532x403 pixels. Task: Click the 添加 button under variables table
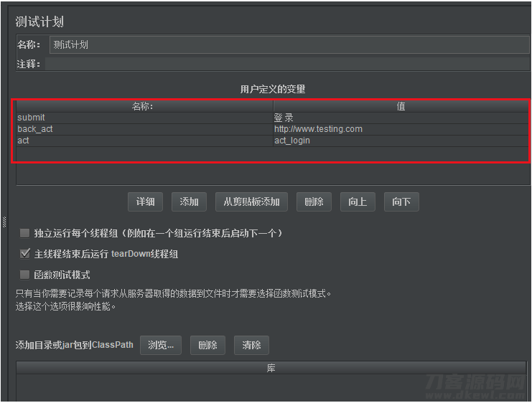(189, 202)
